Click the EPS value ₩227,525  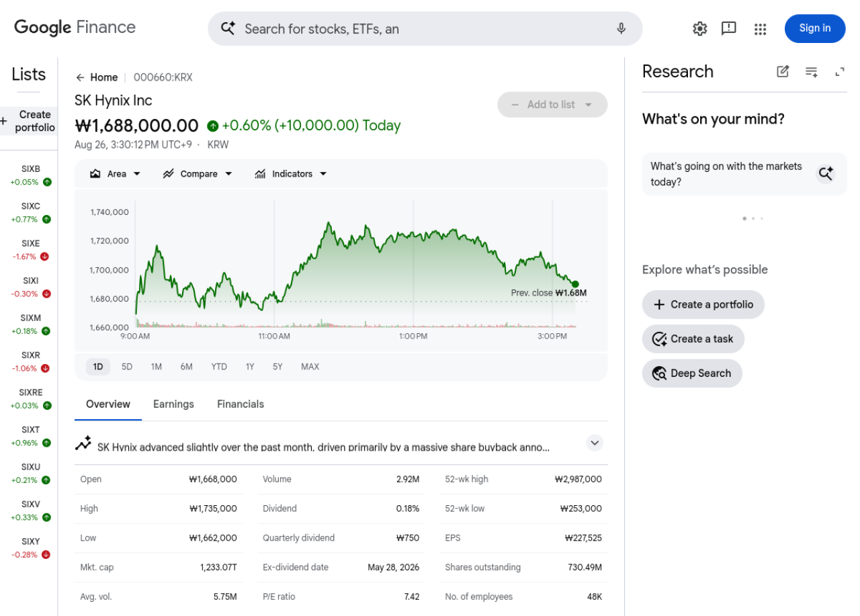tap(583, 538)
